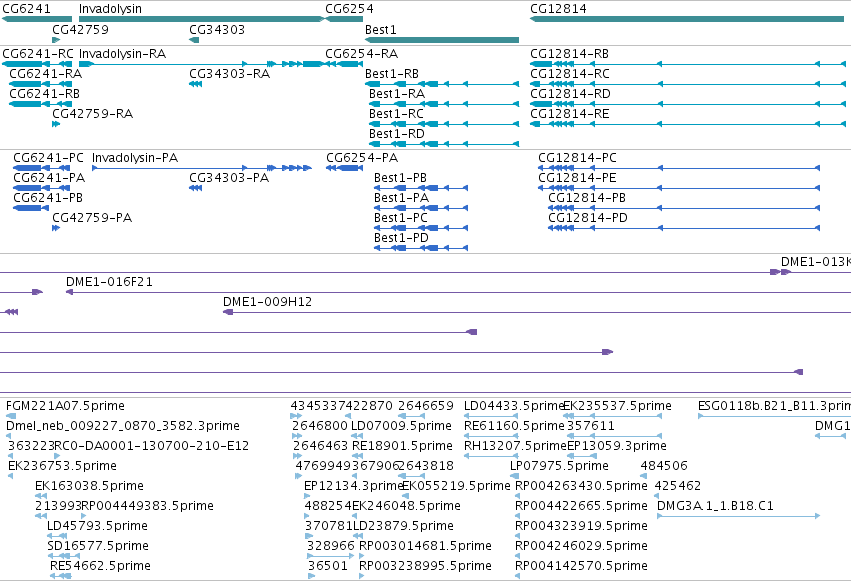The width and height of the screenshot is (851, 581).
Task: Select transcript CG6241-RB
Action: coord(45,94)
